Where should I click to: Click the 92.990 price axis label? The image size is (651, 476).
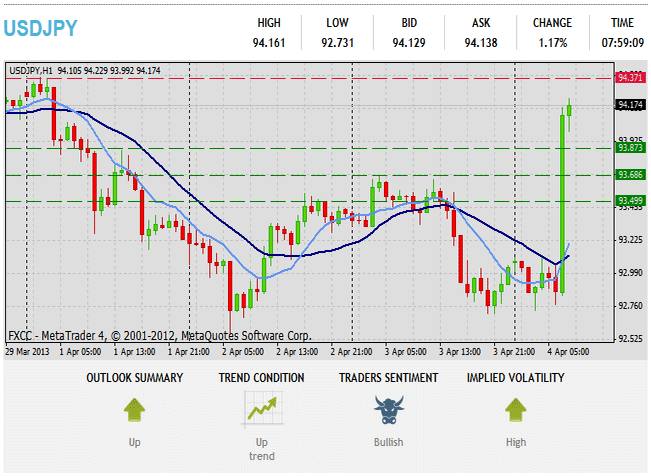[631, 272]
